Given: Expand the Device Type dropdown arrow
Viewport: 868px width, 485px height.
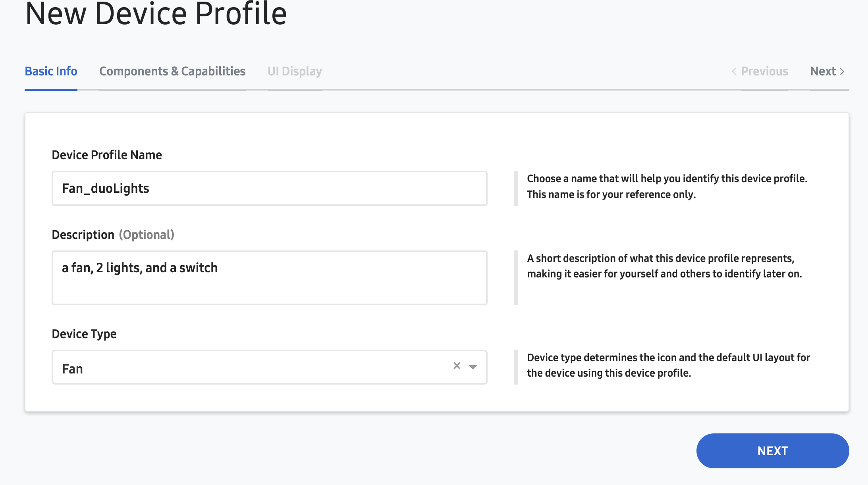Looking at the screenshot, I should click(473, 367).
